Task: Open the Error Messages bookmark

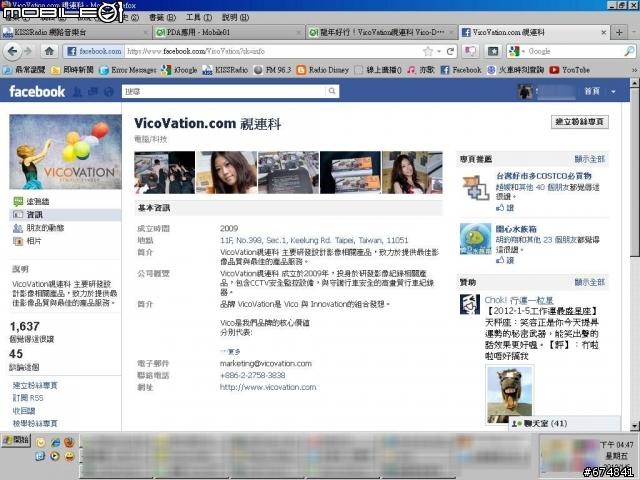Action: point(128,70)
